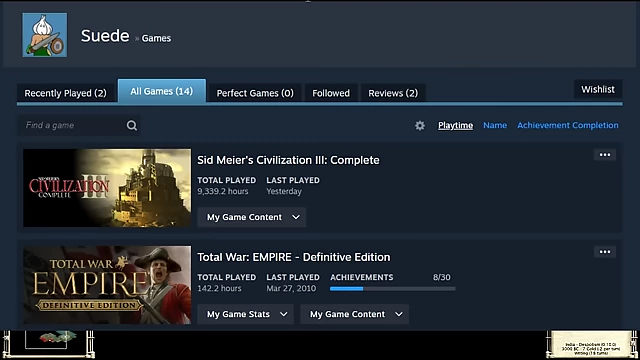Click the minimap in the game window
Viewport: 640px width, 360px height.
tap(48, 344)
